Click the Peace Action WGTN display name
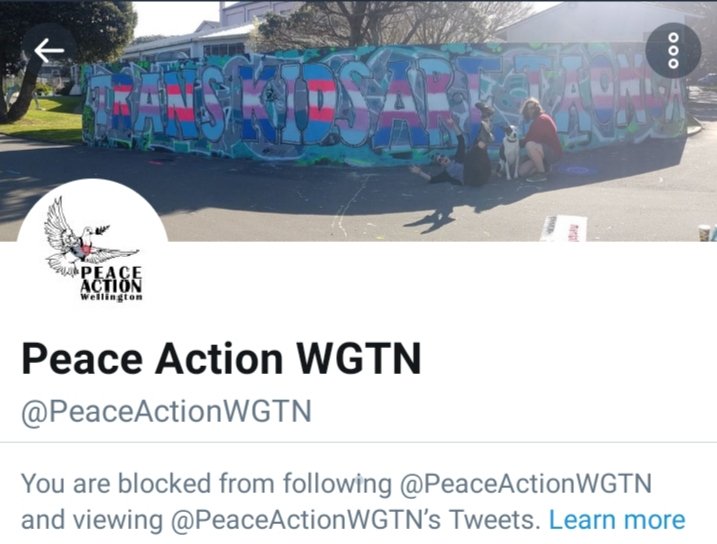717x544 pixels. coord(221,359)
